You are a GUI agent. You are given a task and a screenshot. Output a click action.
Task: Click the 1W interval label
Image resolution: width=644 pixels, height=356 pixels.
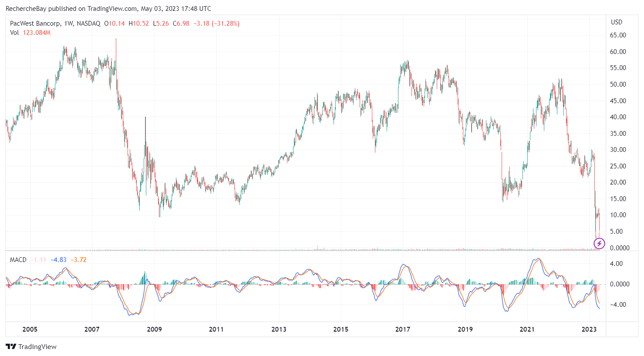tap(69, 24)
